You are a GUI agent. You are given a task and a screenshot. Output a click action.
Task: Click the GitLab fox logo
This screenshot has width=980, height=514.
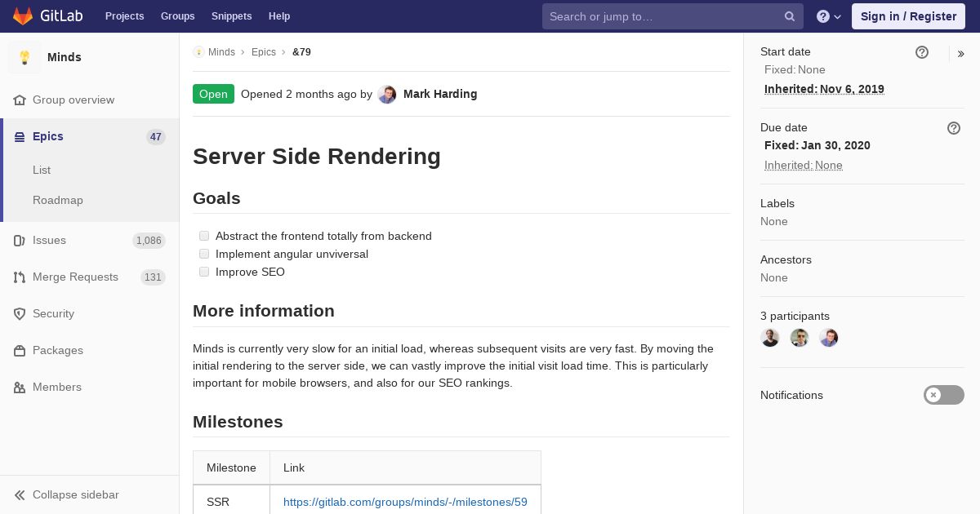(x=22, y=16)
